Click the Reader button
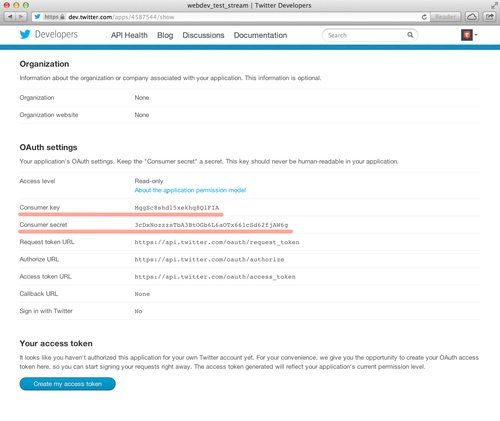This screenshot has width=500, height=421. pyautogui.click(x=445, y=17)
